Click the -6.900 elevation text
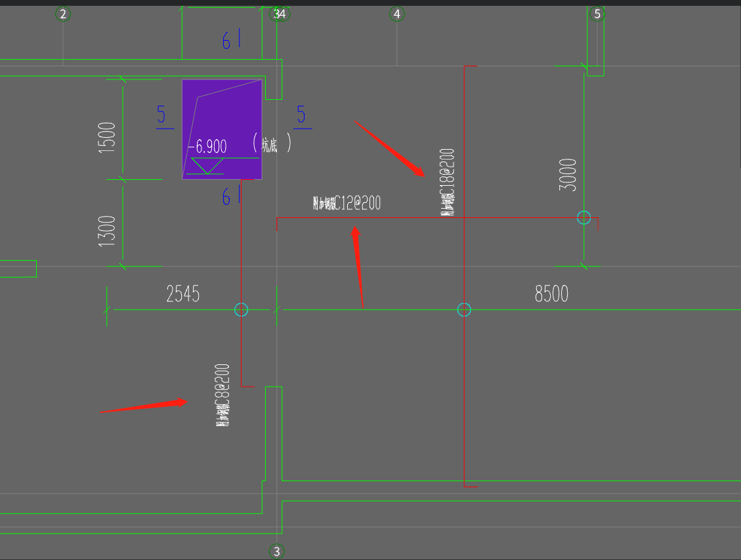The image size is (741, 560). pyautogui.click(x=207, y=146)
